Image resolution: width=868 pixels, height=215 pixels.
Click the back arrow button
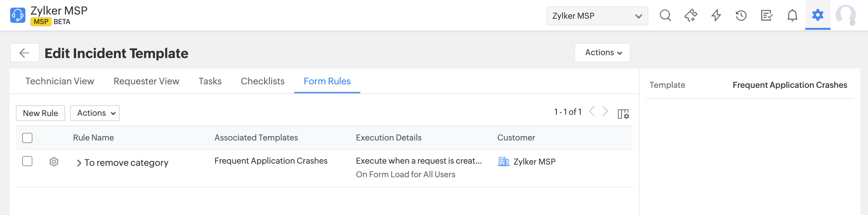coord(24,53)
